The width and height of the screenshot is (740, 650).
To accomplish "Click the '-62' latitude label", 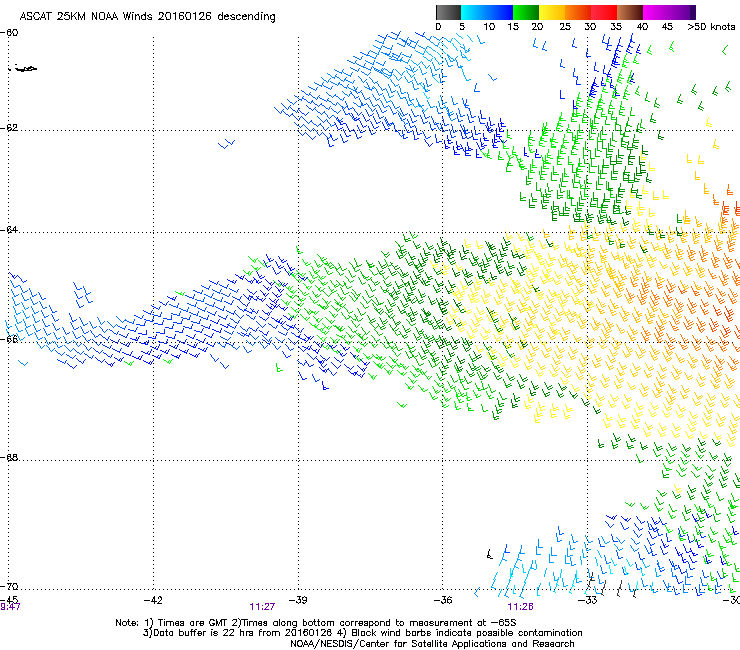I will 9,128.
